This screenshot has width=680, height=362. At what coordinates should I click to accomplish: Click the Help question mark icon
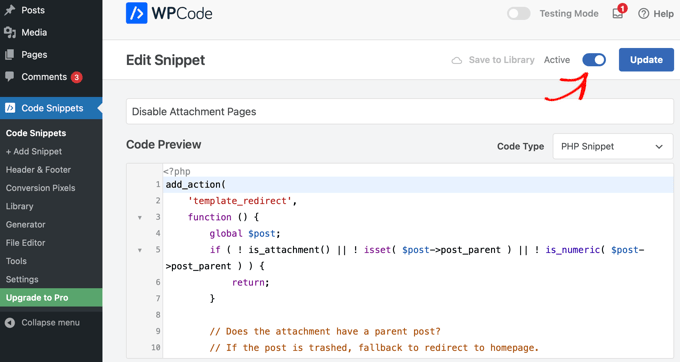pyautogui.click(x=644, y=14)
